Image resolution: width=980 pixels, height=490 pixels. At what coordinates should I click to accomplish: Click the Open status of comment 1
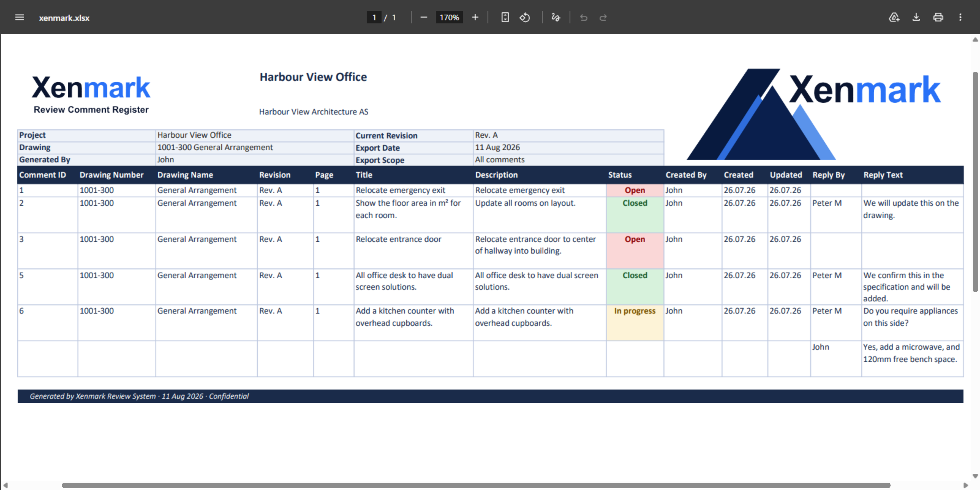click(x=635, y=190)
